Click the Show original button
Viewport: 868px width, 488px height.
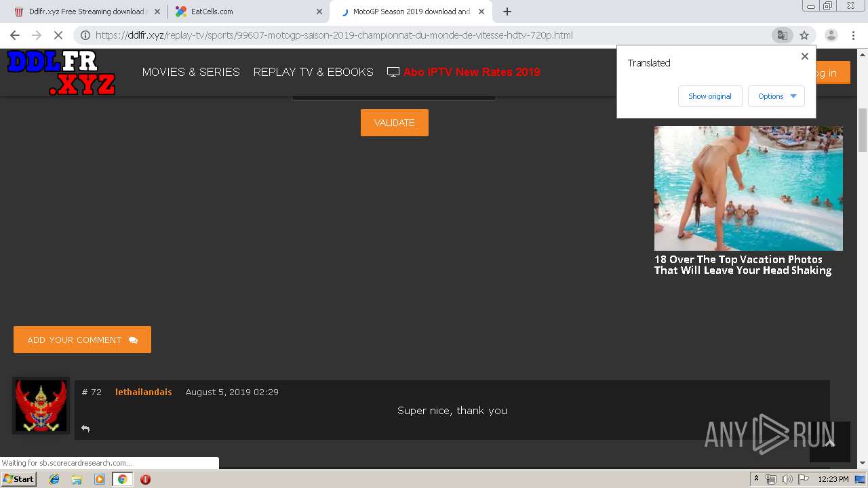pos(710,96)
